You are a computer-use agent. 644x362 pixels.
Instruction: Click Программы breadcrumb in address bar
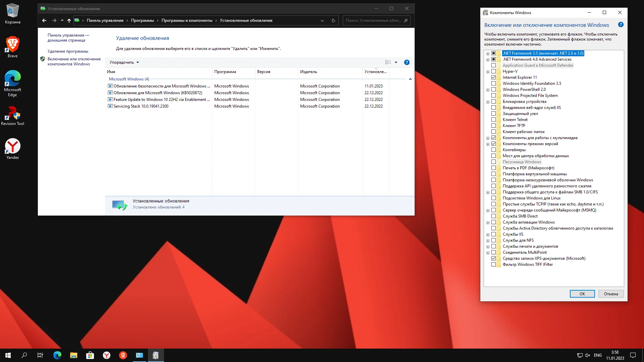142,20
